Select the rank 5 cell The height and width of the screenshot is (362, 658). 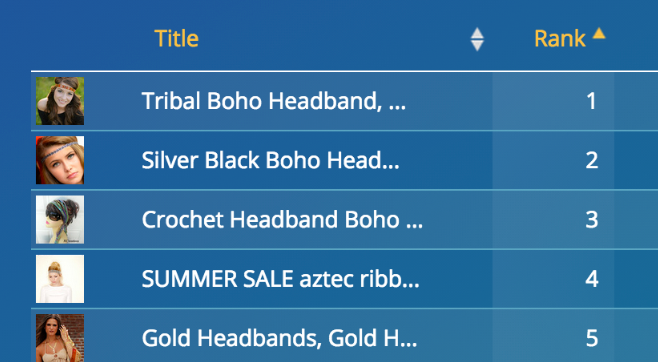[553, 336]
